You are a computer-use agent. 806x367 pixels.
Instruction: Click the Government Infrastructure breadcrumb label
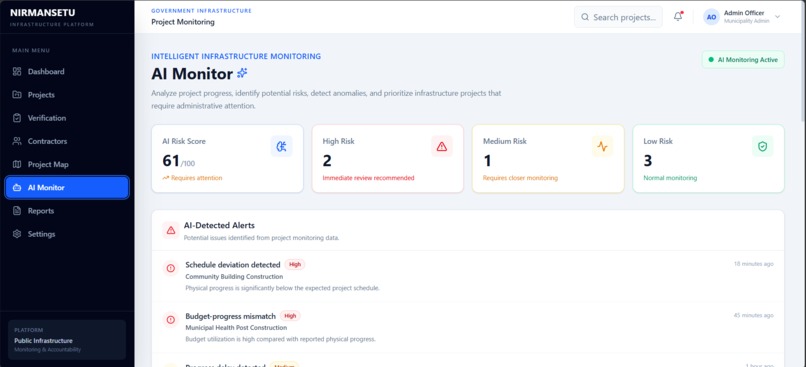coord(202,10)
